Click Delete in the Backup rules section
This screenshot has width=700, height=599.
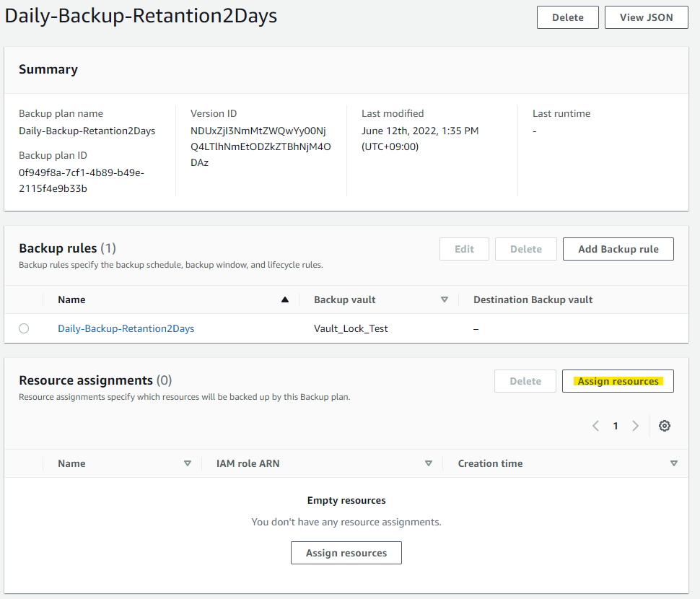click(525, 249)
